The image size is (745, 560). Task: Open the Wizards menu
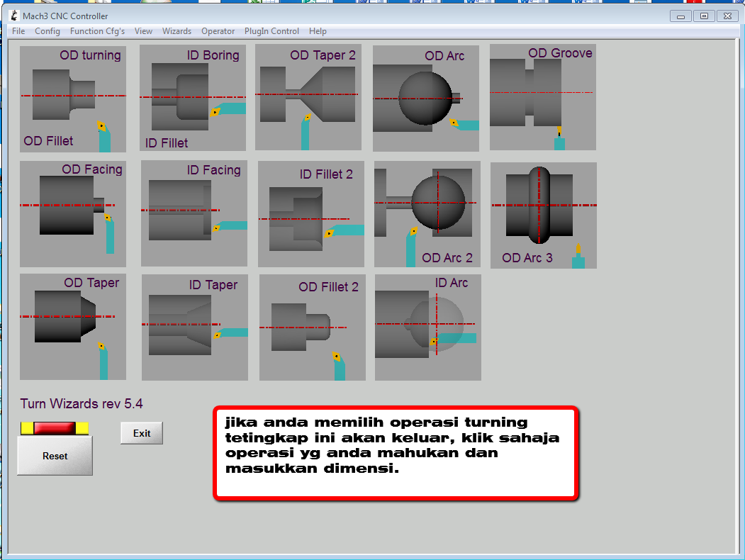pos(177,31)
